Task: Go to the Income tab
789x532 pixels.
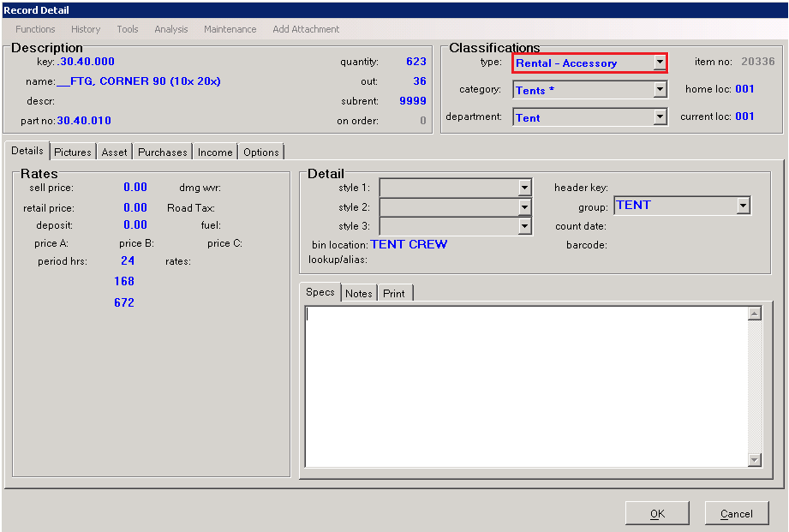Action: pyautogui.click(x=215, y=152)
